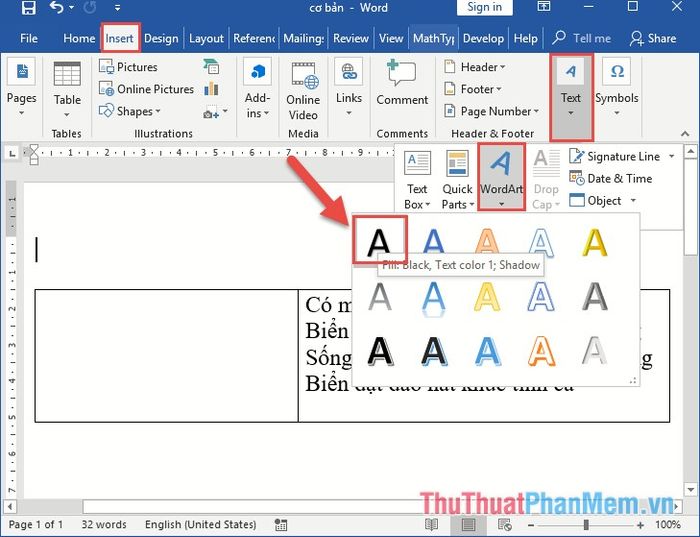Open the Quick Access Toolbar customize arrow

pos(117,8)
